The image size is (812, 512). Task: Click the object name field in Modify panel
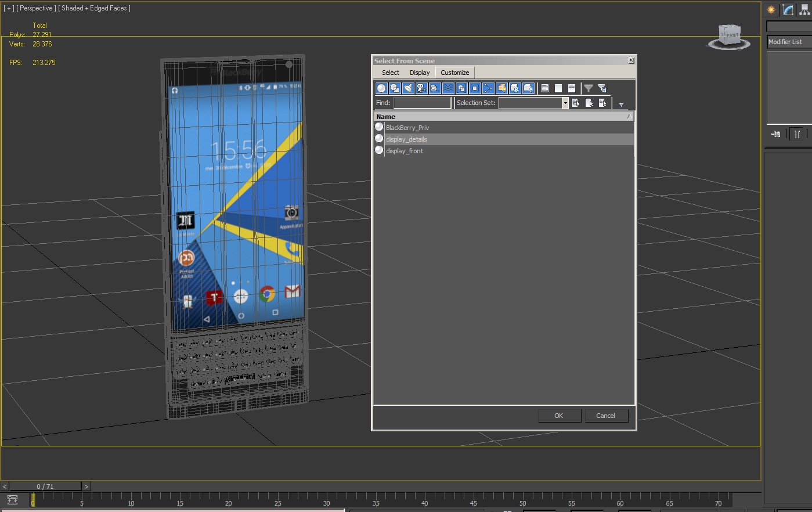789,26
